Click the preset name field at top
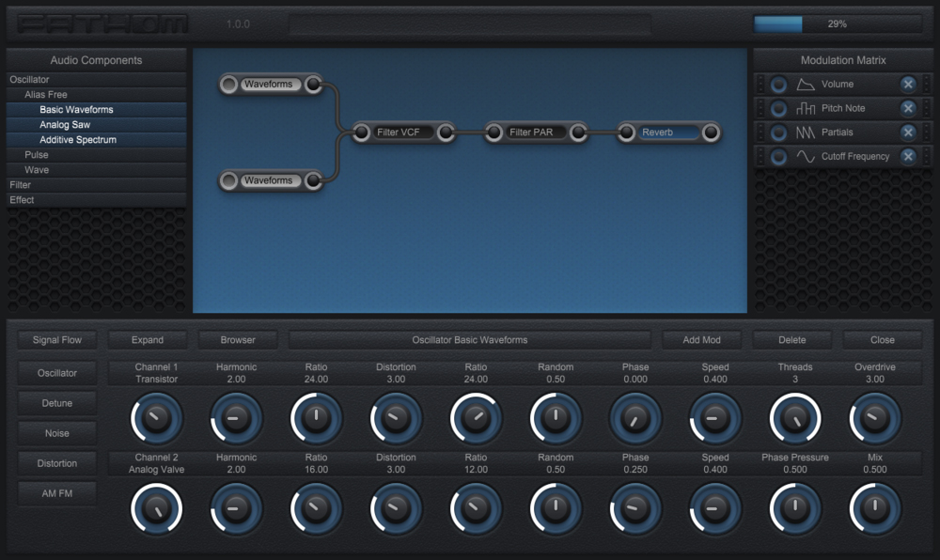This screenshot has height=560, width=940. pos(469,23)
